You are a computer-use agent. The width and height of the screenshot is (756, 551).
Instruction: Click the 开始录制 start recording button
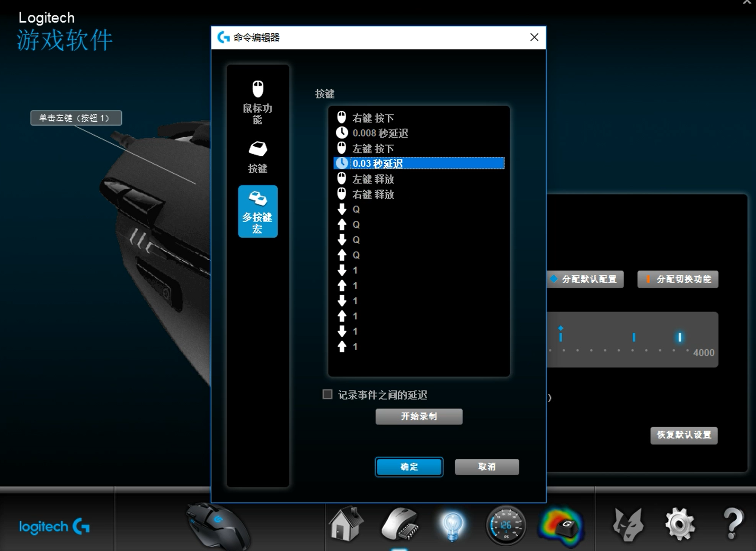point(419,416)
